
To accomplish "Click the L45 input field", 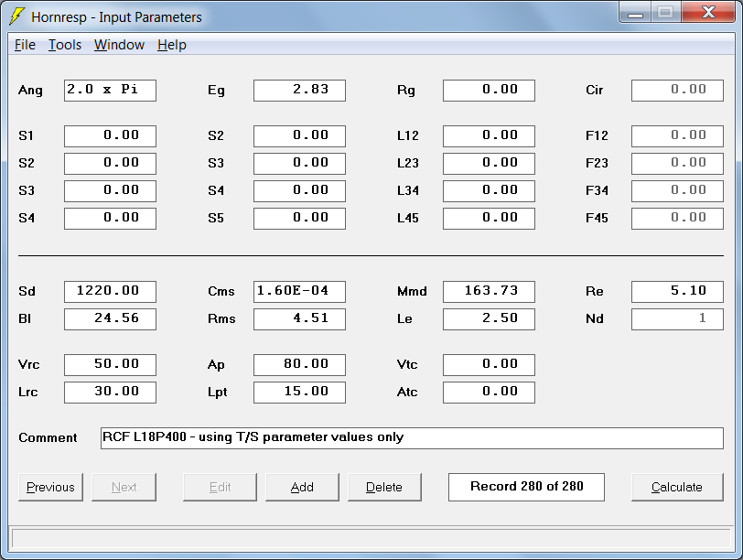I will pyautogui.click(x=489, y=219).
